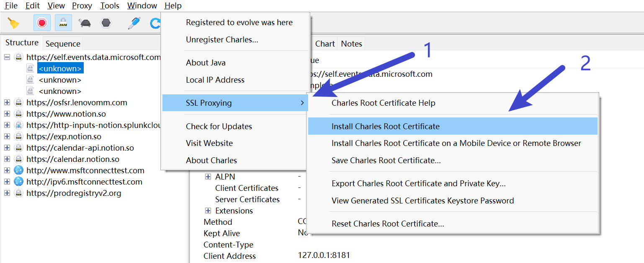Open the View menu

click(x=56, y=6)
